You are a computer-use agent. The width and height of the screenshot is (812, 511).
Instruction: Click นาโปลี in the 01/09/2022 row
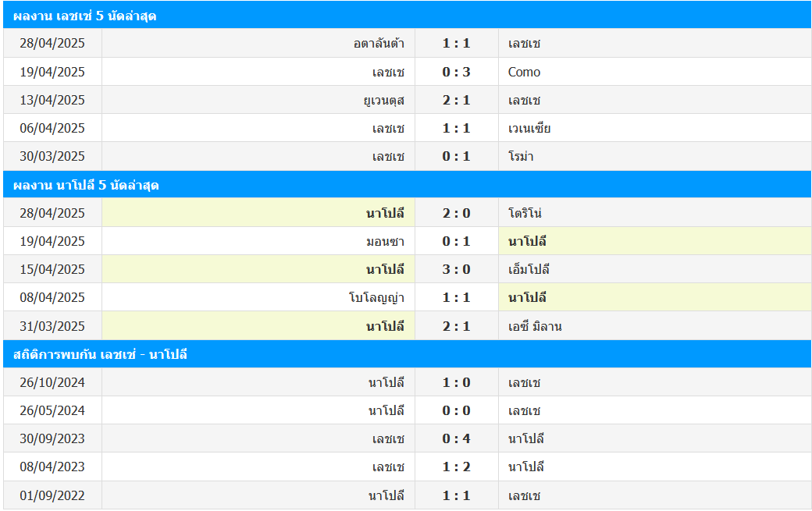click(x=386, y=495)
